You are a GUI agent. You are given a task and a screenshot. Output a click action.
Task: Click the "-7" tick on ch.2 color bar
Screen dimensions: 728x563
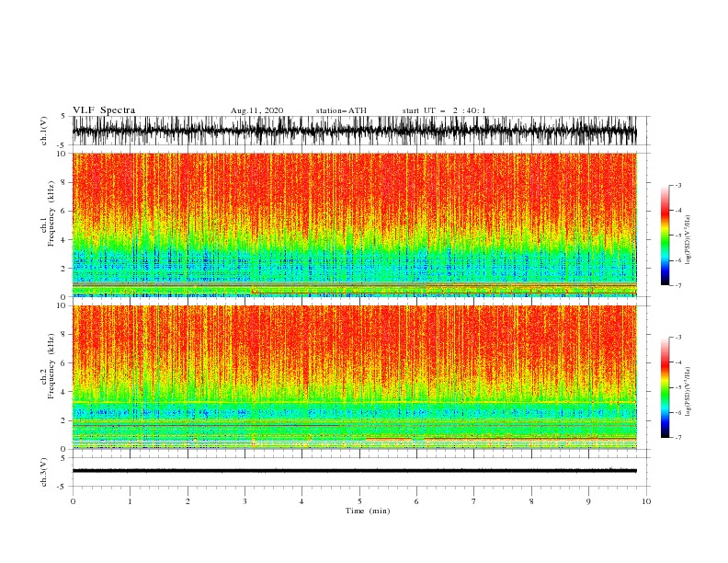point(677,438)
